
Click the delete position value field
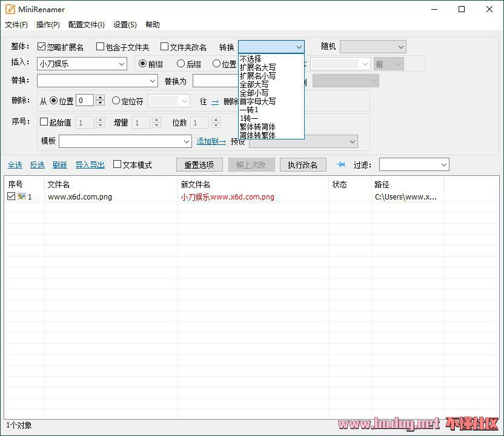pyautogui.click(x=85, y=101)
